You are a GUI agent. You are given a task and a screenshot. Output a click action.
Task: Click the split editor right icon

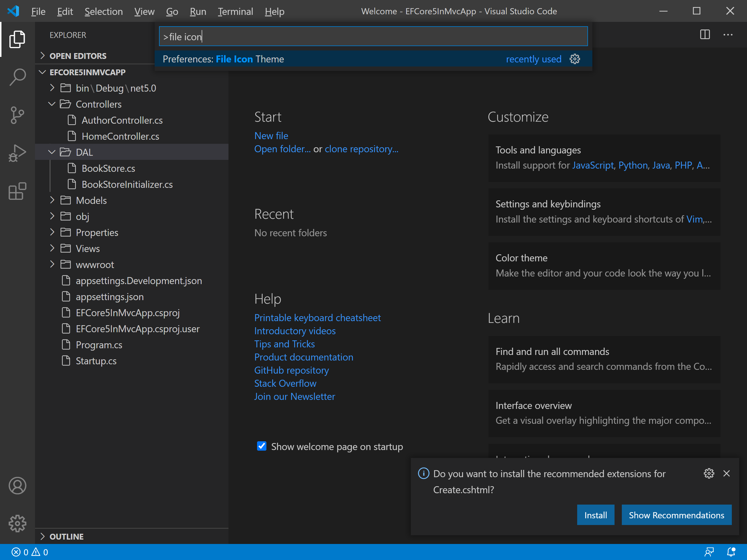click(705, 34)
